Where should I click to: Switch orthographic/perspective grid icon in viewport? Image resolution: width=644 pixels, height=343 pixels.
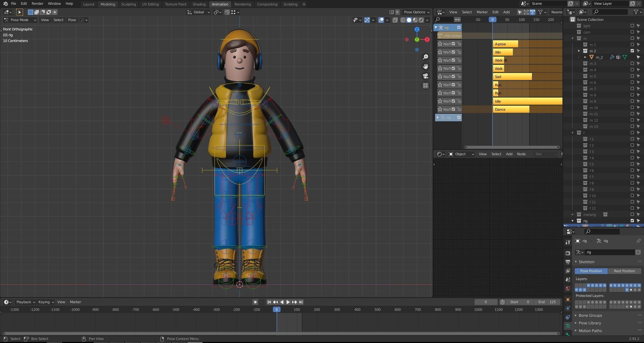point(426,86)
